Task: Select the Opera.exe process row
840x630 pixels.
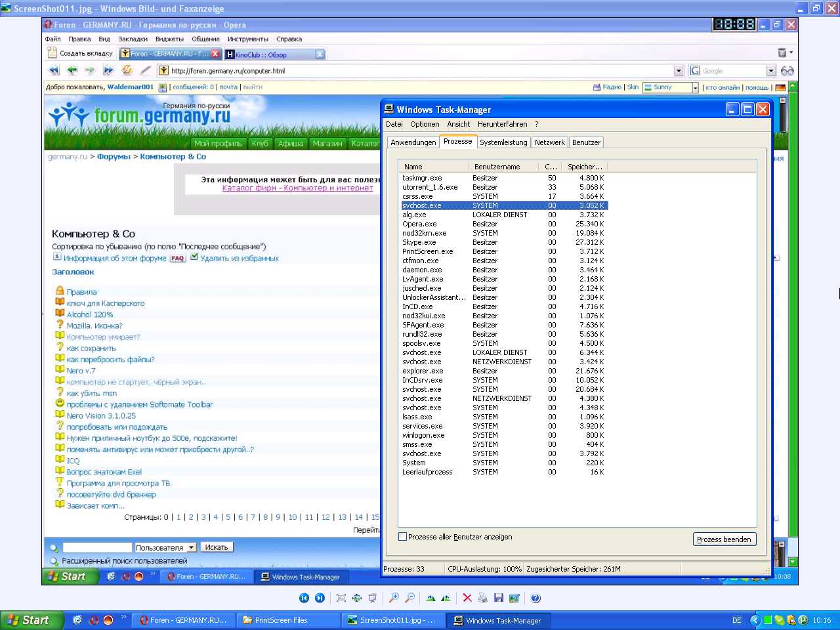Action: 504,224
